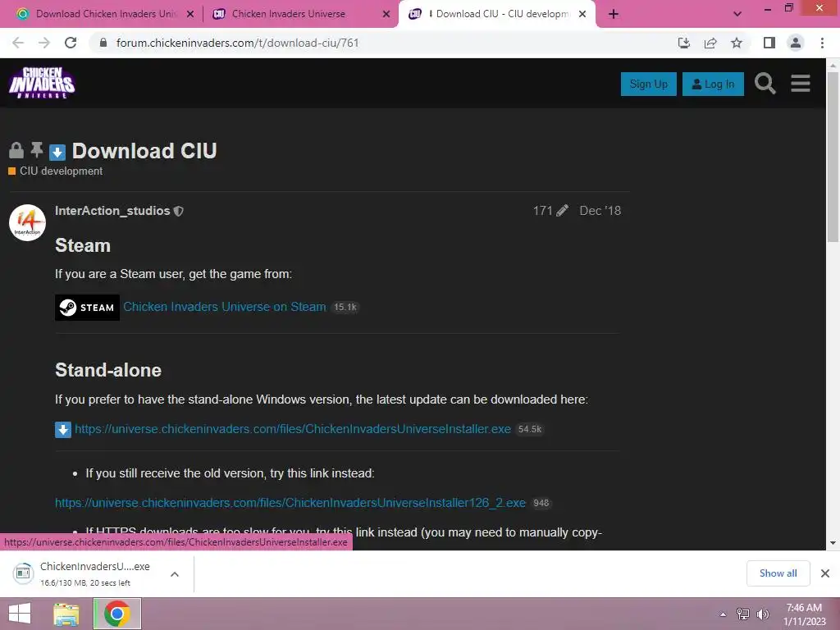The image size is (840, 630).
Task: Open a new tab with plus button
Action: (x=614, y=14)
